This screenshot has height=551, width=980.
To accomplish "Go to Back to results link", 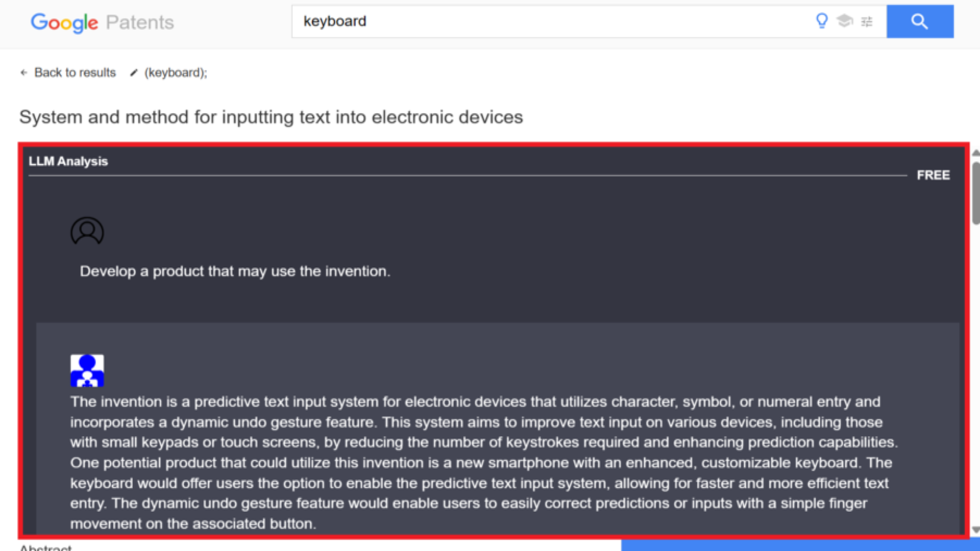I will click(x=75, y=73).
